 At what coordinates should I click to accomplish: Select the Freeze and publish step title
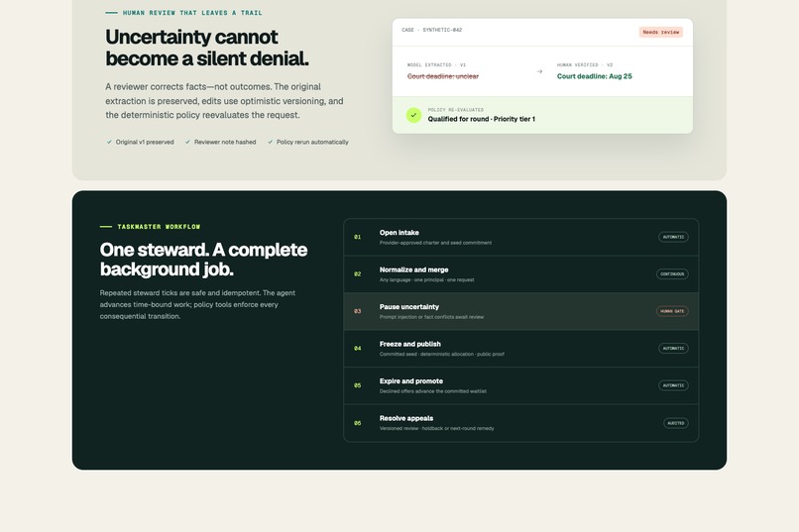pos(410,344)
